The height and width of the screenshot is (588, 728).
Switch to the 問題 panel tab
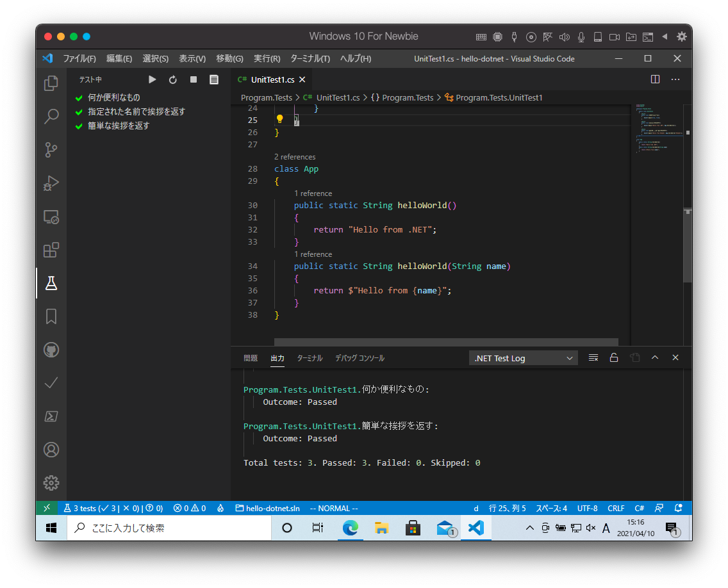[x=251, y=358]
